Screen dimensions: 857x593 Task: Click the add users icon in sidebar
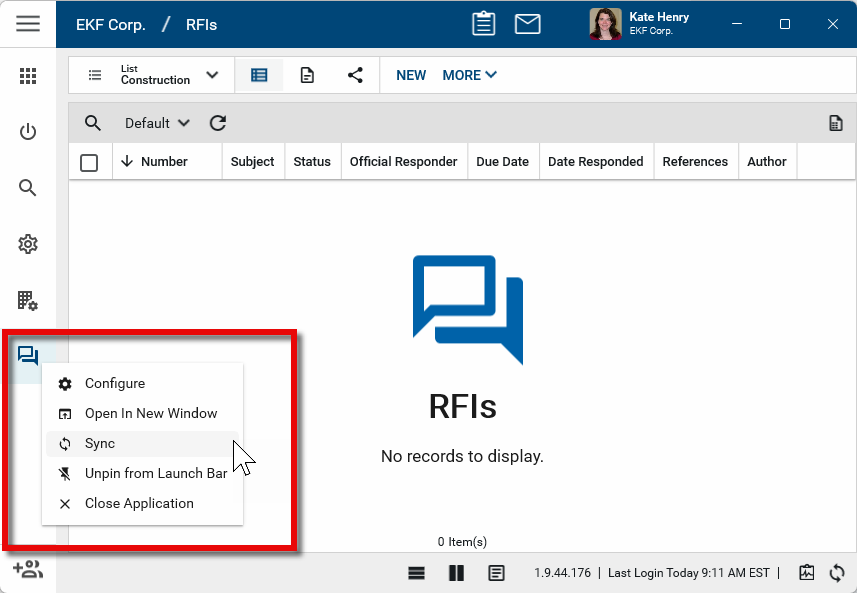click(28, 569)
